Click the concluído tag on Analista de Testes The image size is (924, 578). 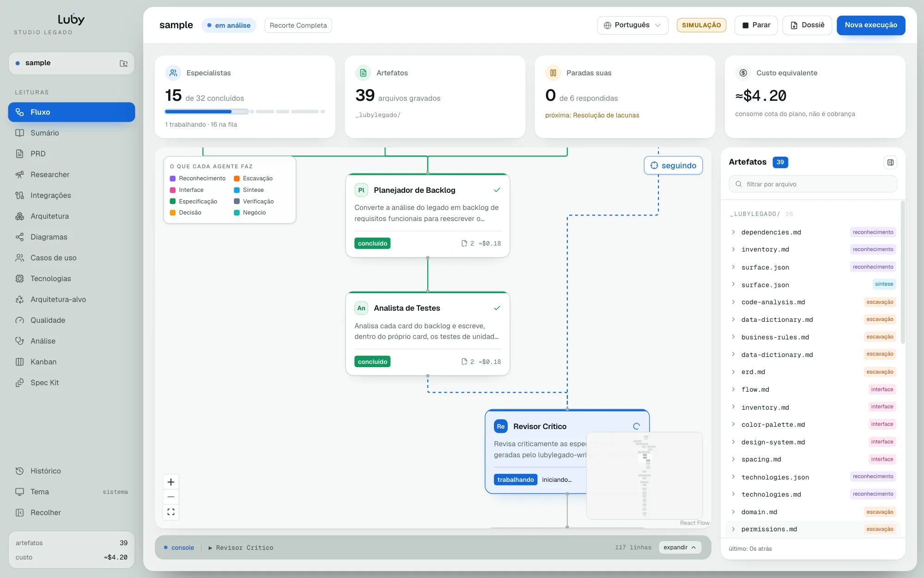click(372, 362)
